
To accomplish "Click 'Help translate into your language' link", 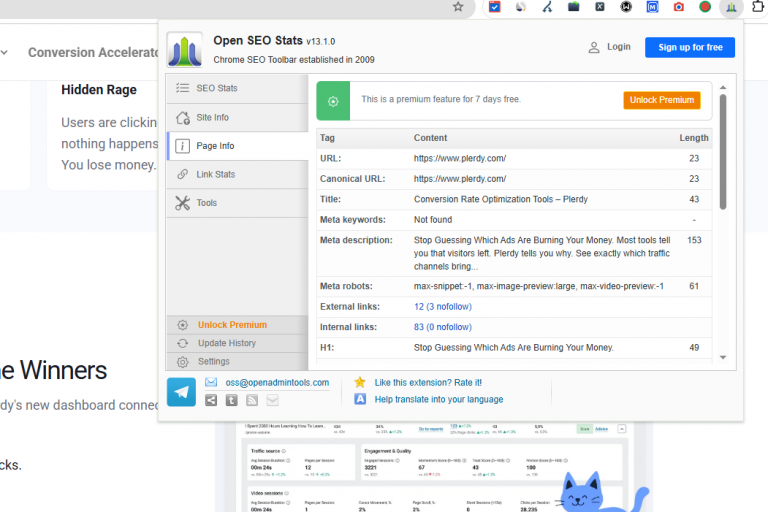I will point(439,399).
